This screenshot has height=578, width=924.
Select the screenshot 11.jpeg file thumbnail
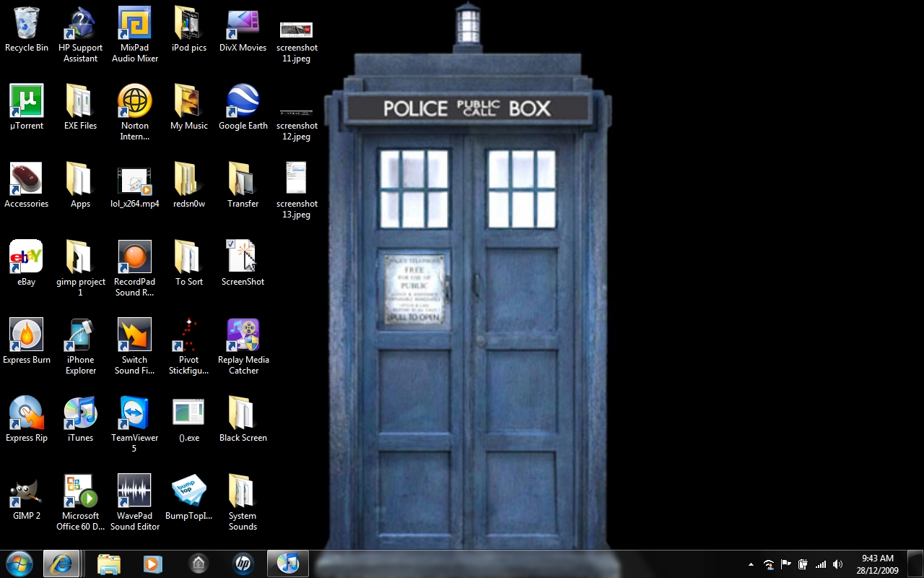pos(297,30)
